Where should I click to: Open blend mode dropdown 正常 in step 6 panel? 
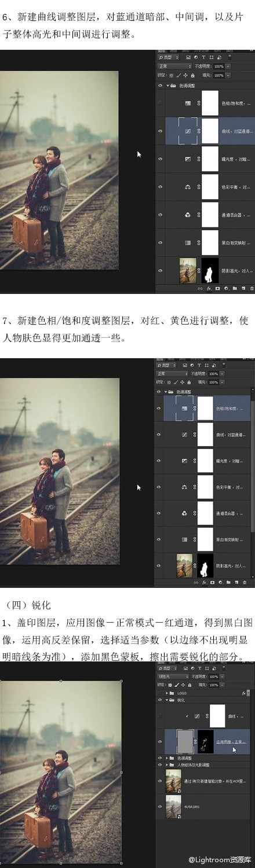[x=174, y=66]
